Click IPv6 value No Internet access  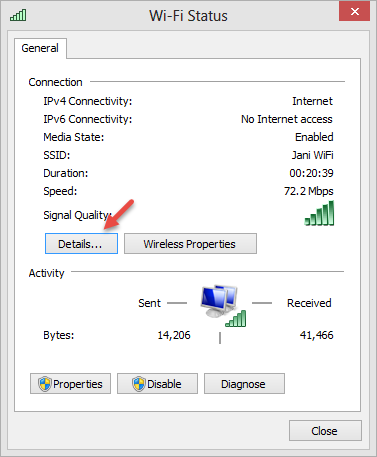287,119
